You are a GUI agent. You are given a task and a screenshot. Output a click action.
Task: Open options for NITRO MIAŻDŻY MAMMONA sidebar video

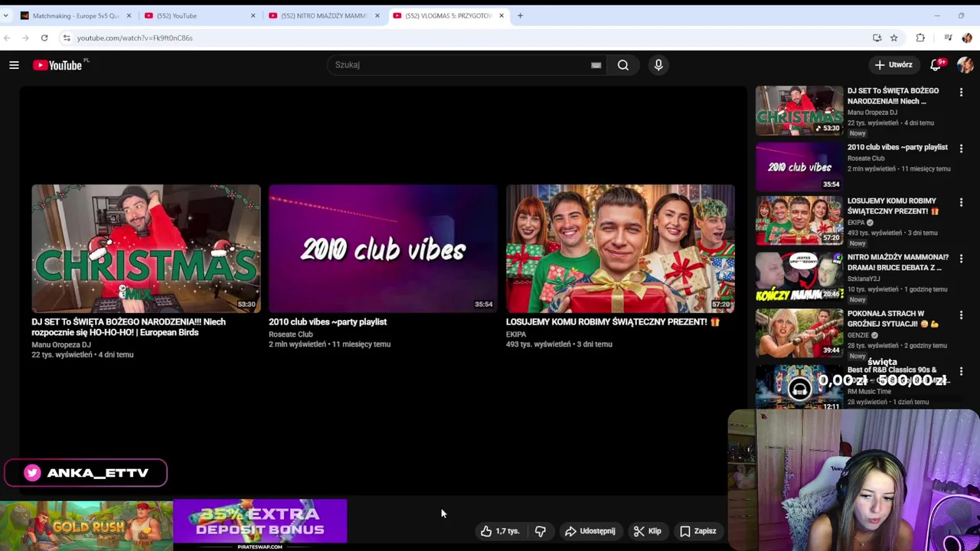(x=961, y=259)
